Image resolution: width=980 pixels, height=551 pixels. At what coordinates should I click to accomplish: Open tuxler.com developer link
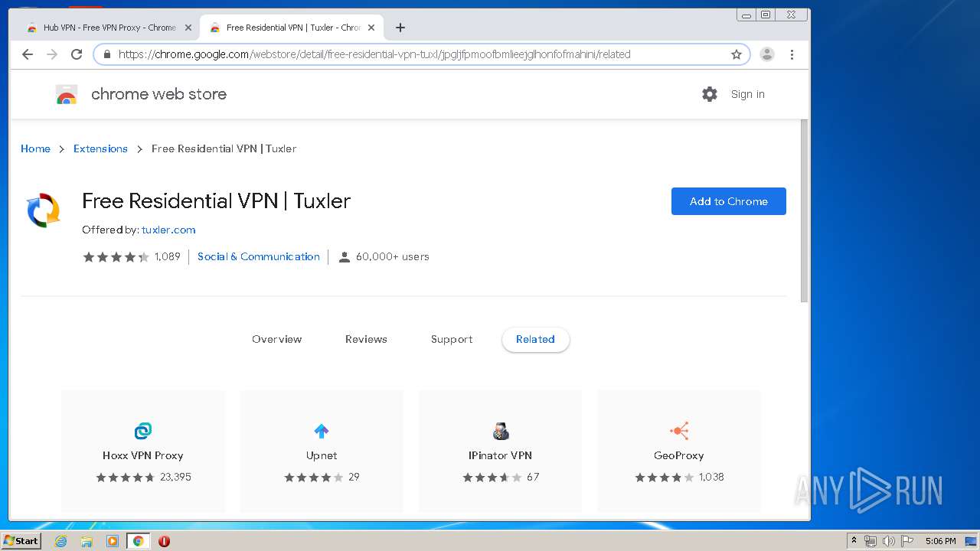[x=168, y=230]
